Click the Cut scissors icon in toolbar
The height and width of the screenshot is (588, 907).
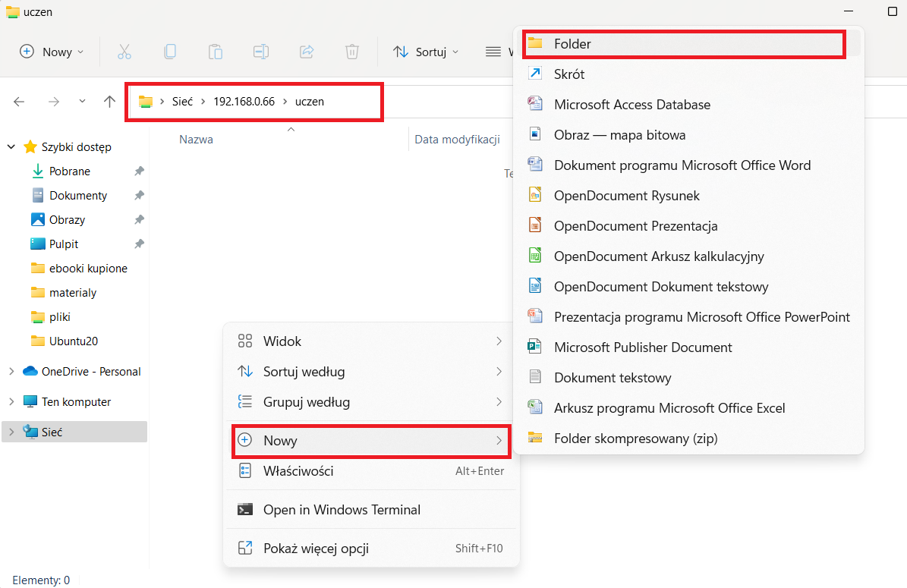pyautogui.click(x=124, y=52)
